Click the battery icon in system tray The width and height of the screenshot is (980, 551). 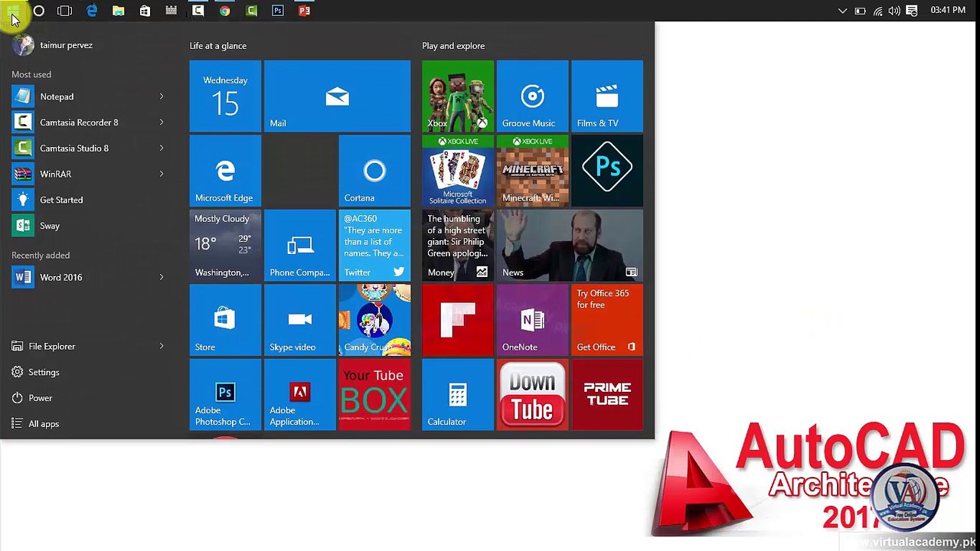(860, 11)
